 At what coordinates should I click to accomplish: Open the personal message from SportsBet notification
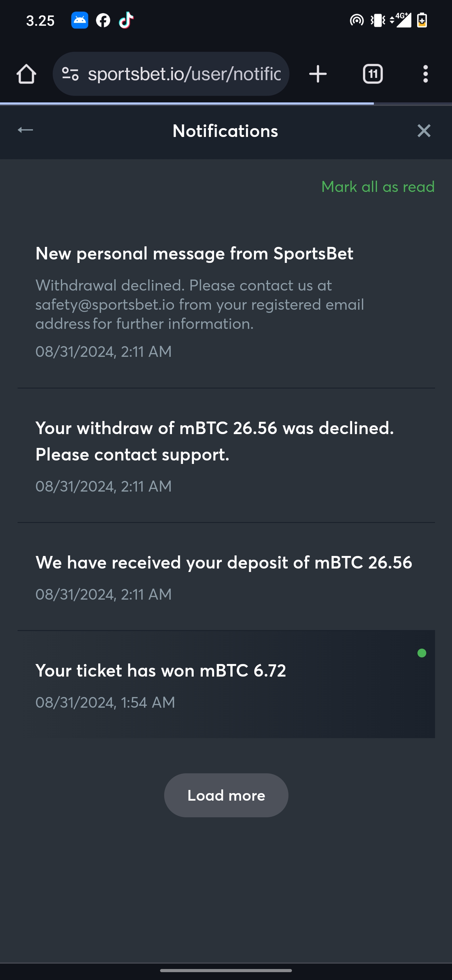point(226,302)
